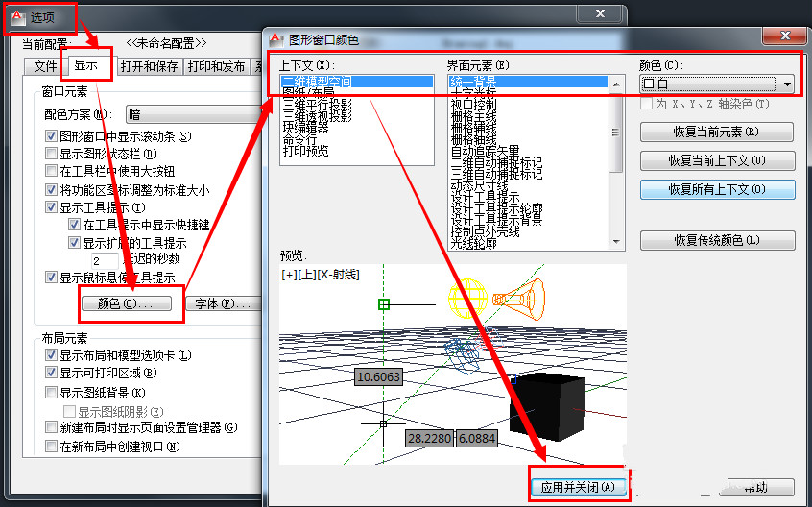Close the 图形窗口颜色 dialog
The image size is (812, 507).
[781, 36]
